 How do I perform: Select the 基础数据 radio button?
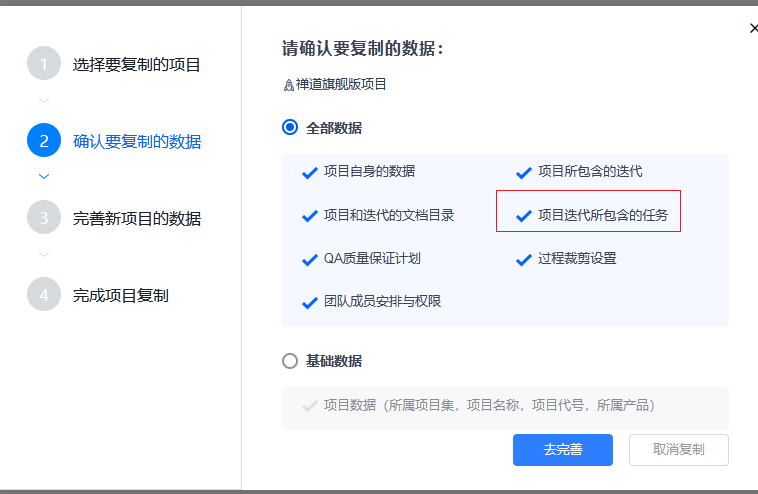[291, 361]
